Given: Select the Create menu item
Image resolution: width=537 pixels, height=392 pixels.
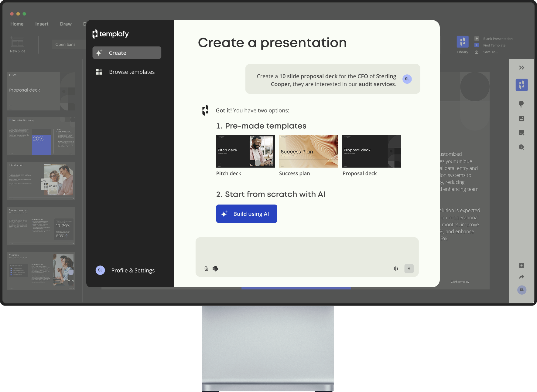Looking at the screenshot, I should tap(127, 53).
